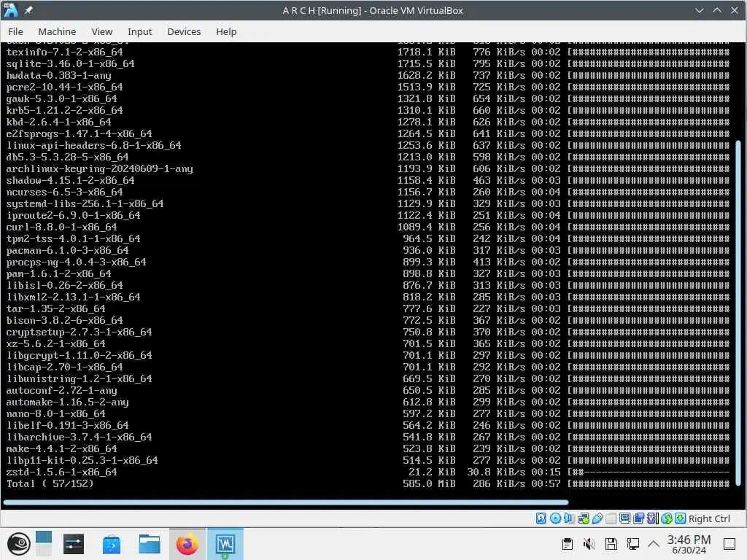Click the USB devices status icon
This screenshot has height=560, width=747.
597,518
